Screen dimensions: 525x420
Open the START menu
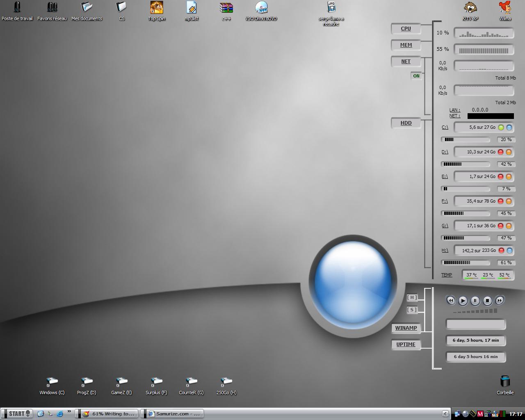coord(17,414)
